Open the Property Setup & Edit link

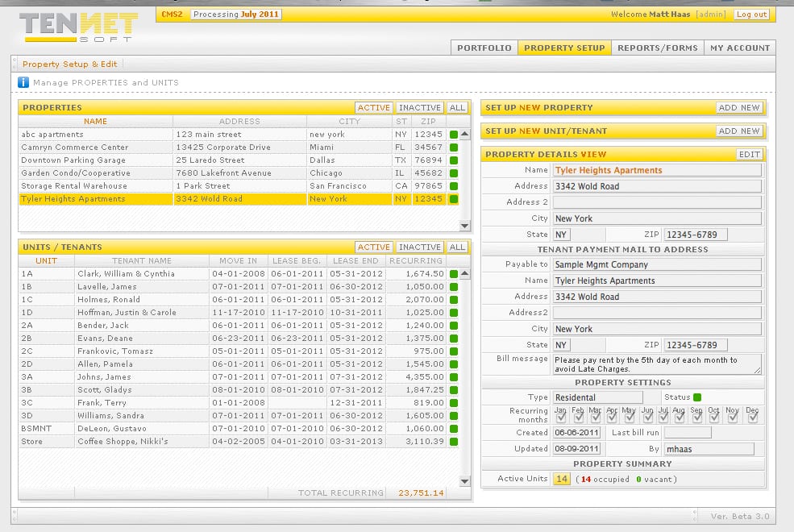click(70, 64)
